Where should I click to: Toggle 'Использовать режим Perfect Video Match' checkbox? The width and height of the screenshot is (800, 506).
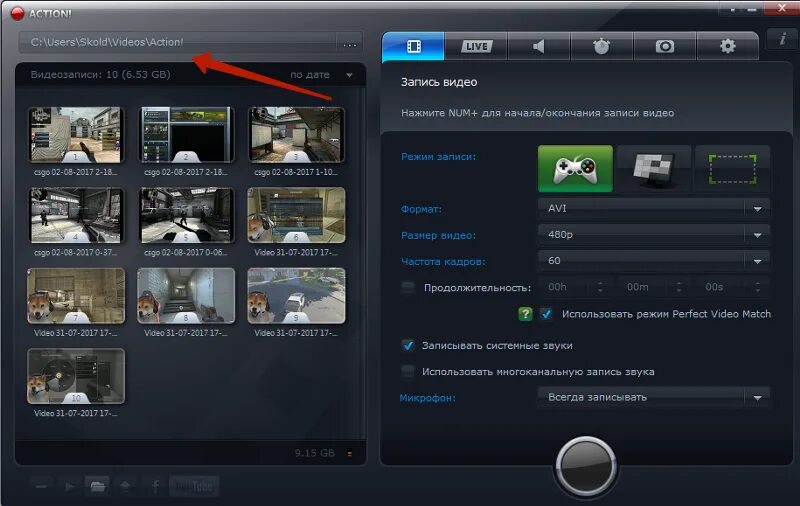(546, 314)
